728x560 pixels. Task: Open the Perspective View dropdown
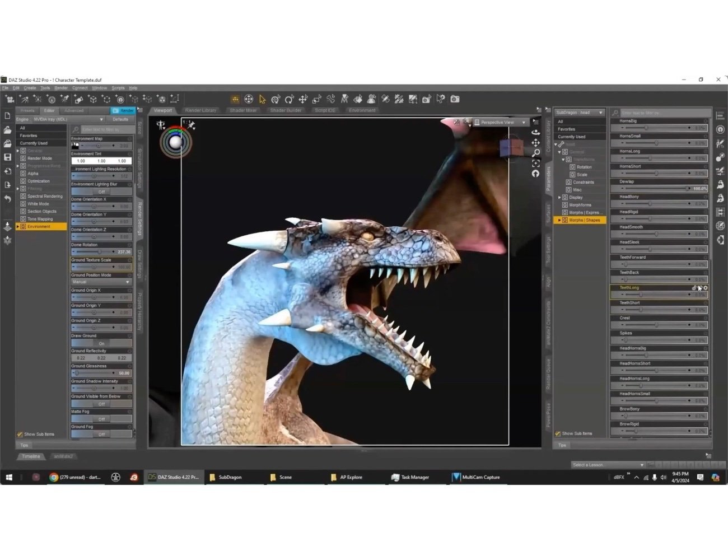(500, 122)
